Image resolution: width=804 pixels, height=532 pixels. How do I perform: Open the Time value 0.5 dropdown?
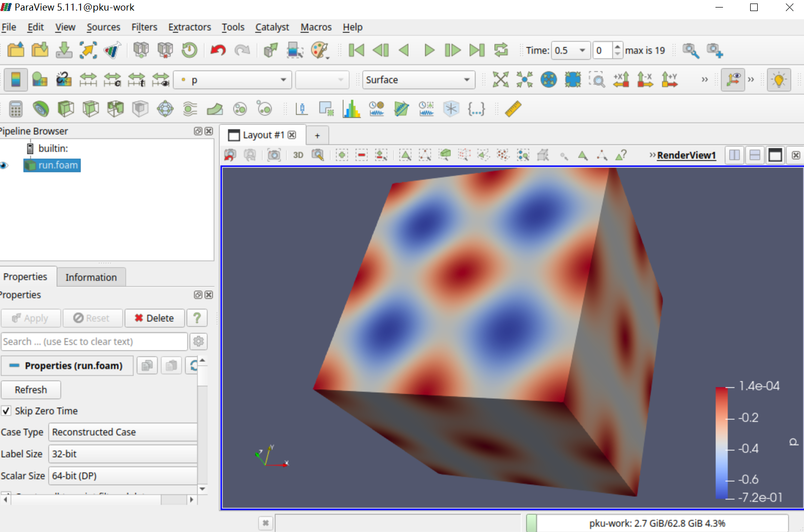pyautogui.click(x=571, y=50)
